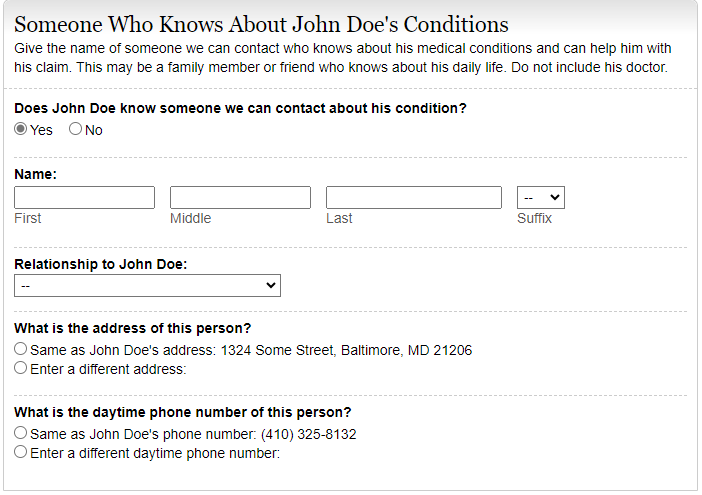Pick Enter a different daytime phone number
Viewport: 702px width, 495px height.
[x=21, y=452]
